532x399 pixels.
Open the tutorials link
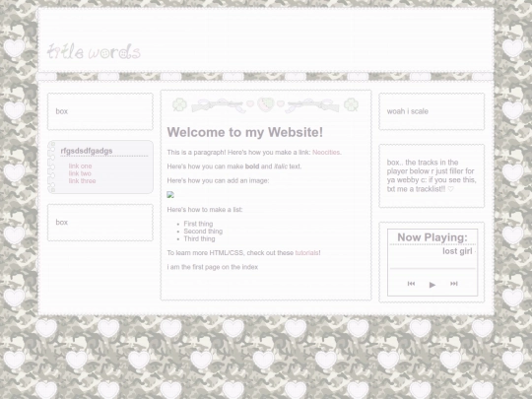(306, 253)
